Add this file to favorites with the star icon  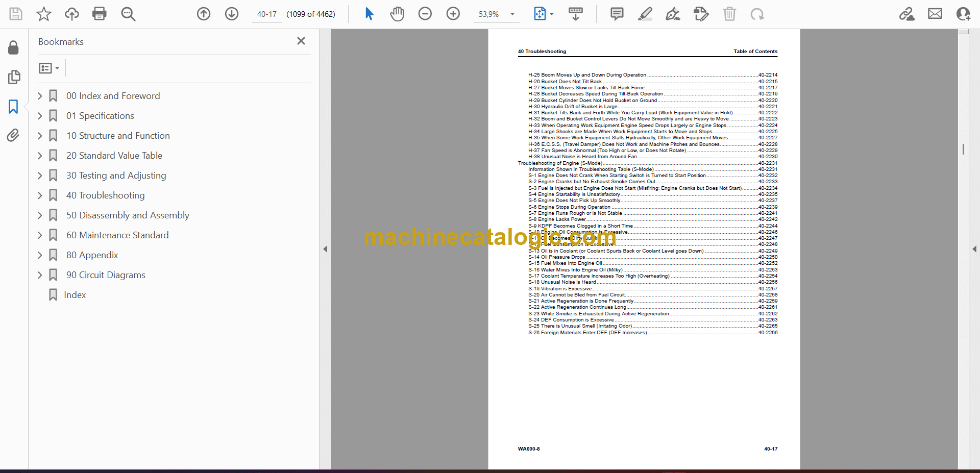[x=44, y=14]
